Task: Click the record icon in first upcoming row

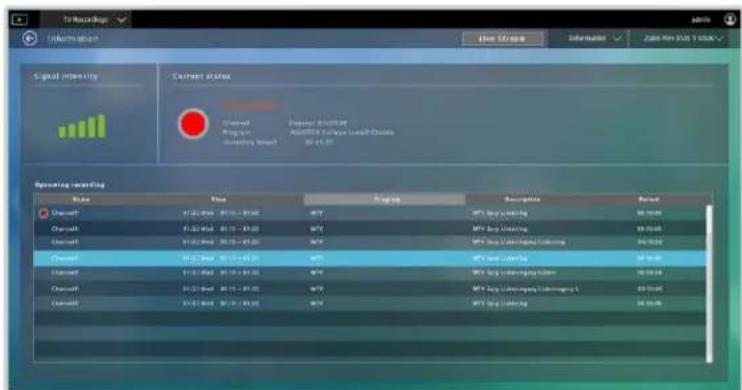Action: [x=44, y=213]
